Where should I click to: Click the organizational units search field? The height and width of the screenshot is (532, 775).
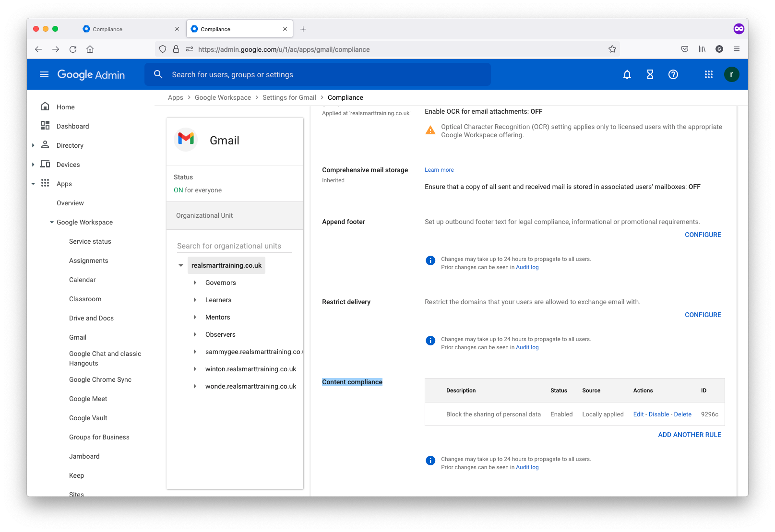coord(234,246)
